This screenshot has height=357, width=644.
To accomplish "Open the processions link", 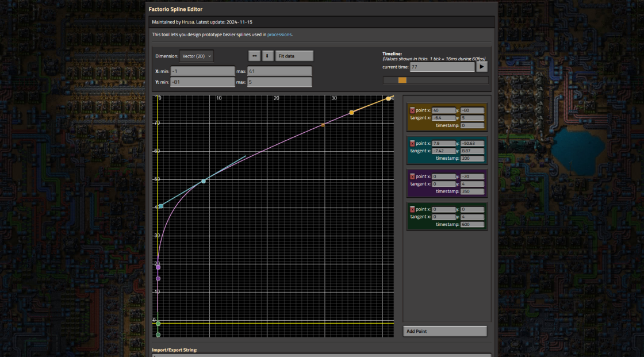I will [x=279, y=34].
